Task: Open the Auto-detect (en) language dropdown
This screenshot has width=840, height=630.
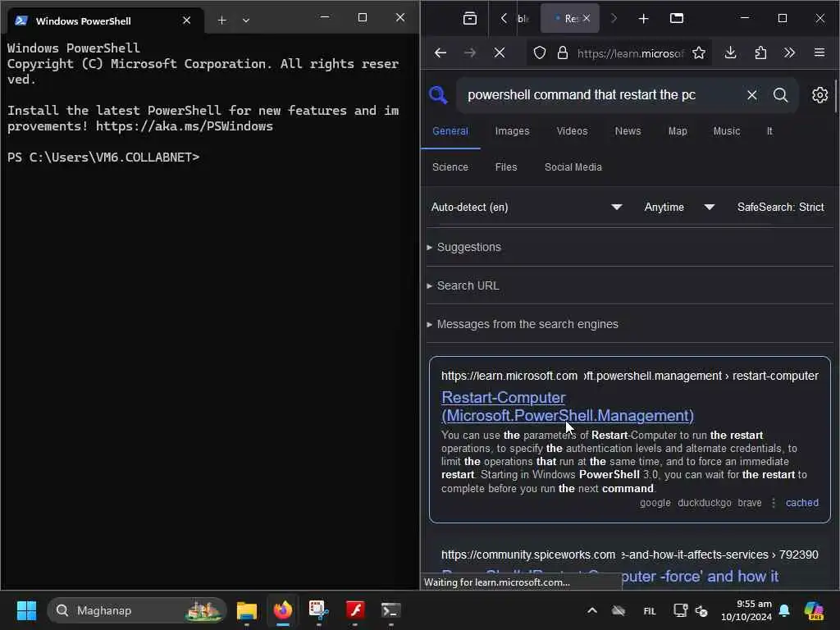Action: click(x=527, y=207)
